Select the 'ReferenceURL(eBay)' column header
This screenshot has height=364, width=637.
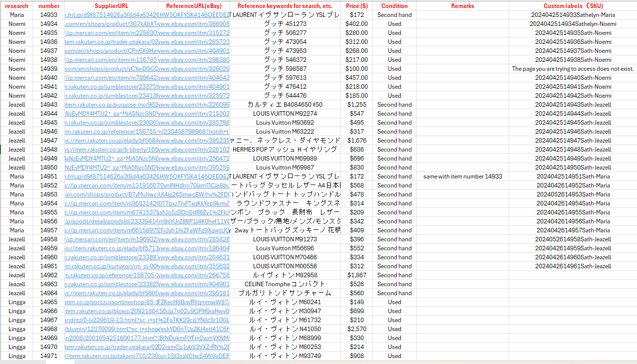click(194, 6)
